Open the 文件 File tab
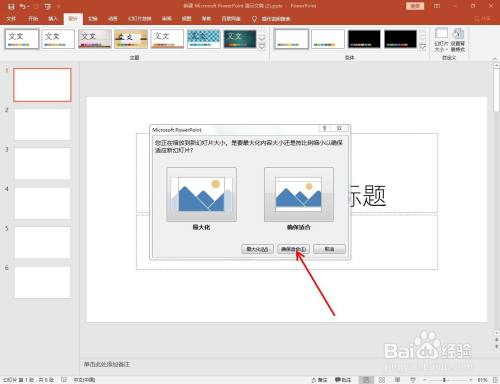 [11, 19]
